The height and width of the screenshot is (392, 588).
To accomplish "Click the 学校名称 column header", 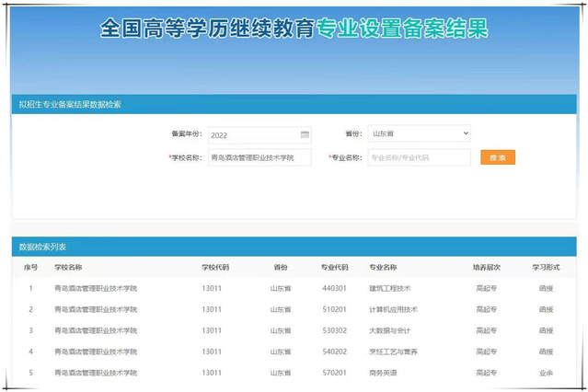I will (68, 267).
